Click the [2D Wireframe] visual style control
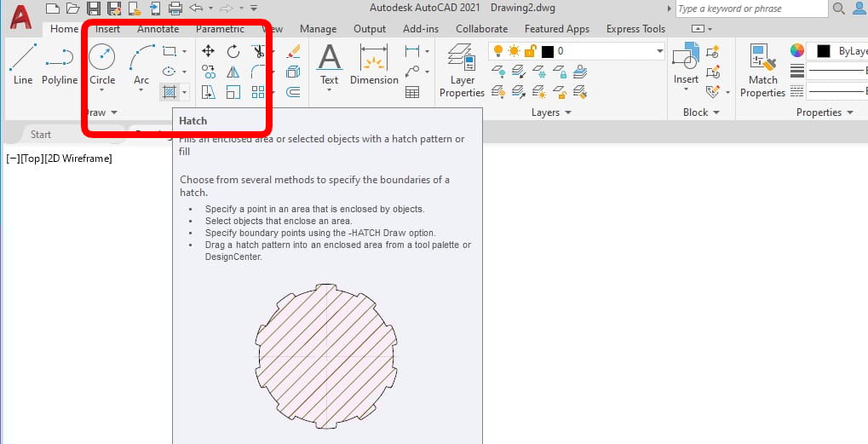This screenshot has height=444, width=868. tap(78, 159)
